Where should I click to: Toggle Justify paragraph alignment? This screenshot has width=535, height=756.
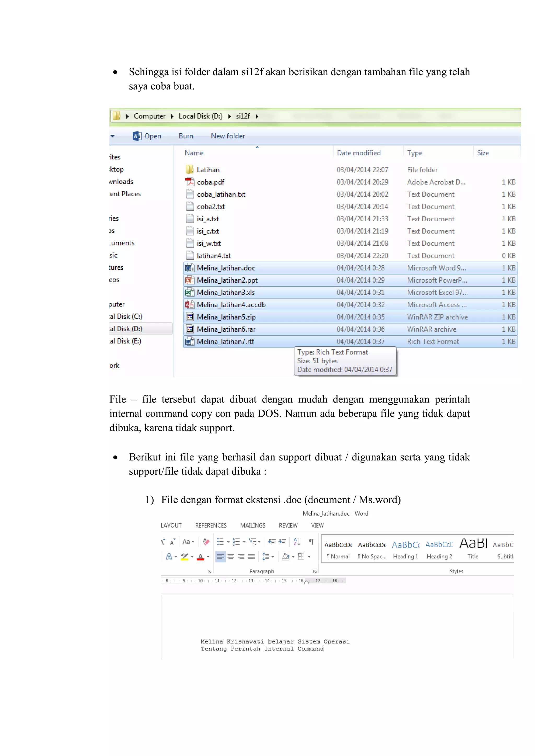pos(251,557)
